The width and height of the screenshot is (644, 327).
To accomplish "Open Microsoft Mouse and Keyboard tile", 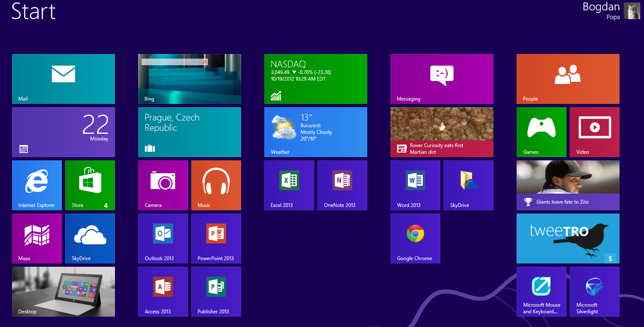I will tap(542, 292).
